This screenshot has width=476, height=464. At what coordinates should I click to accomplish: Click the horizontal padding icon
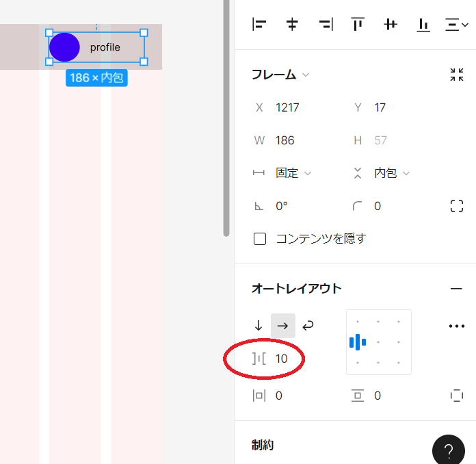coord(259,396)
